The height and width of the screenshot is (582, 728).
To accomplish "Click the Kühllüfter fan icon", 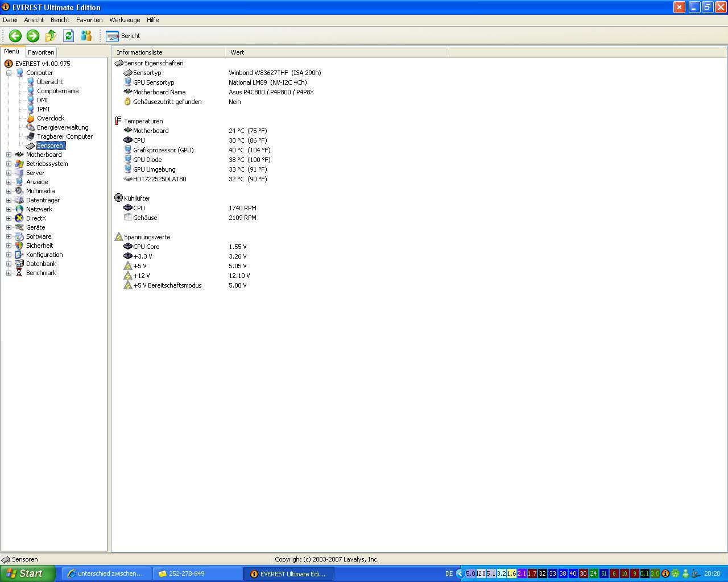I will [118, 198].
